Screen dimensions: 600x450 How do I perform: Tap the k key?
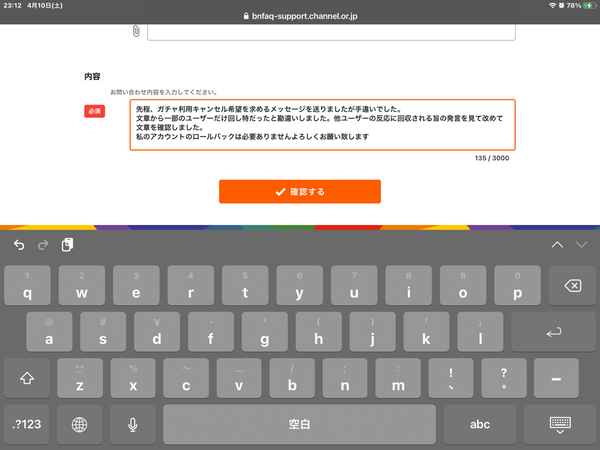tap(426, 332)
